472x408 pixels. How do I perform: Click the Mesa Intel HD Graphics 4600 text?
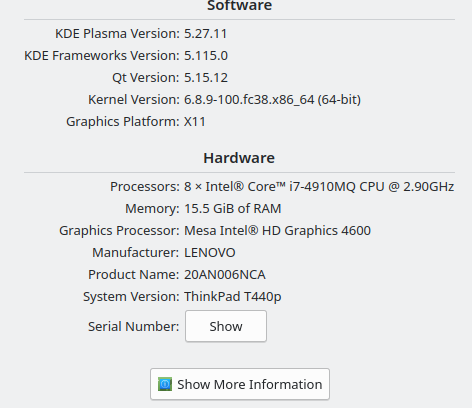tap(277, 231)
